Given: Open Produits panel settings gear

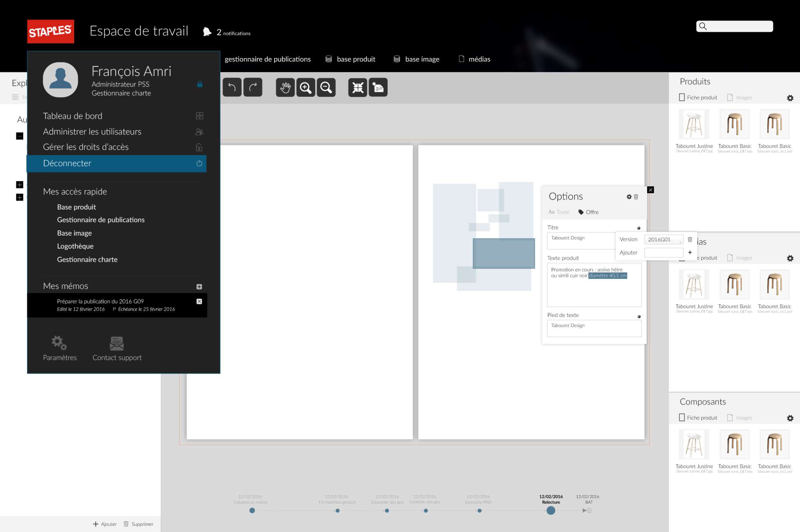Looking at the screenshot, I should (x=790, y=98).
